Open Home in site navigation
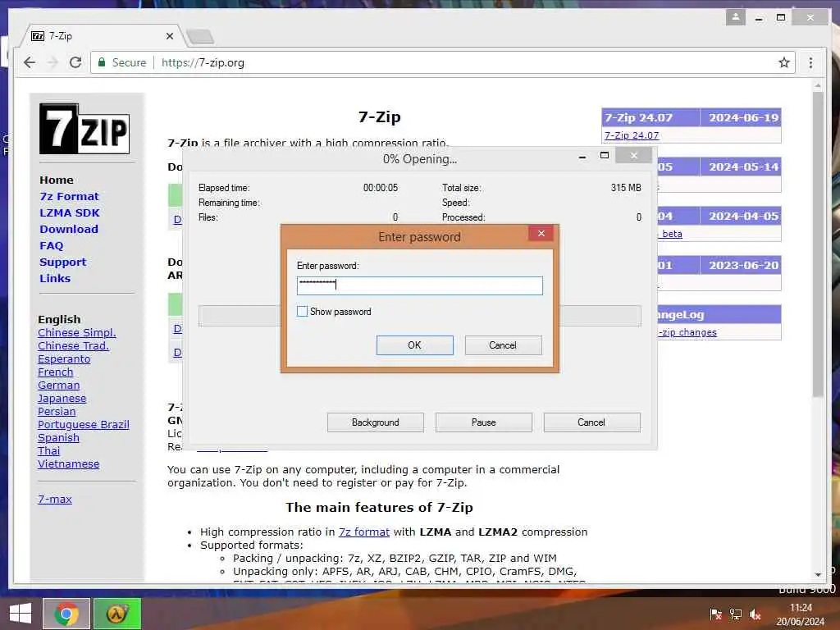 coord(57,180)
